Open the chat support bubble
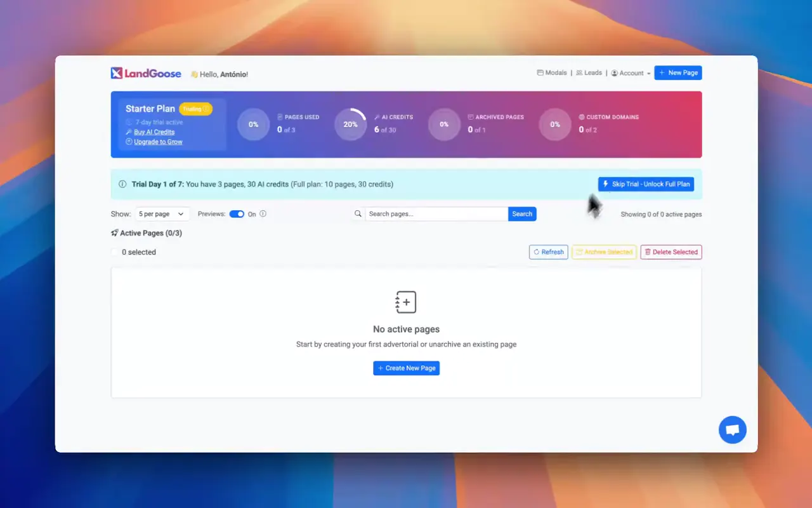The width and height of the screenshot is (812, 508). pos(733,430)
